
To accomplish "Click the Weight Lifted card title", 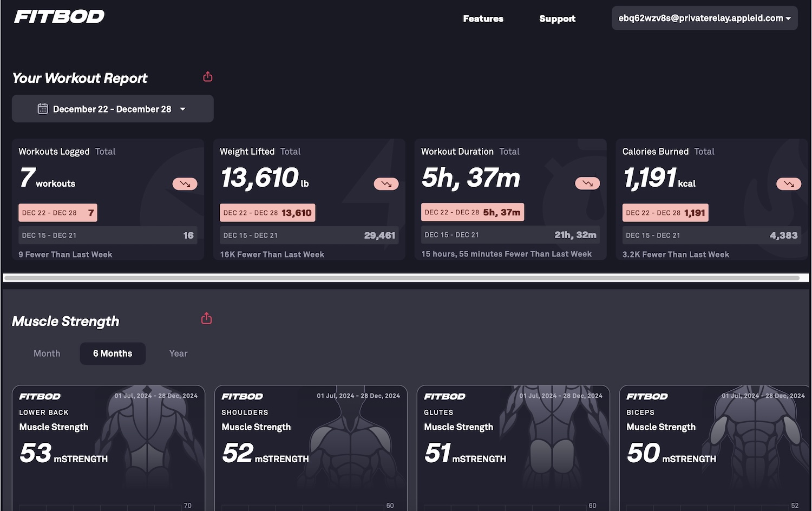I will tap(247, 152).
